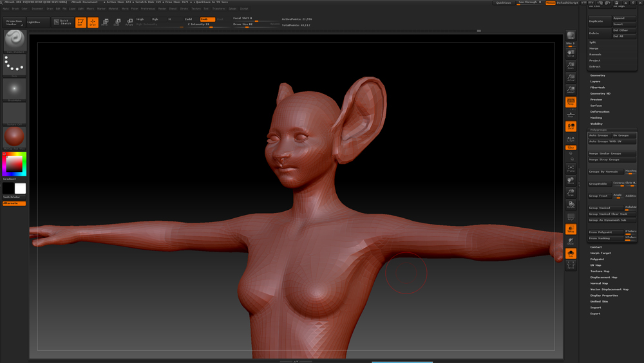Click the Scale transform icon in top shelf
The image size is (644, 363).
click(x=117, y=23)
